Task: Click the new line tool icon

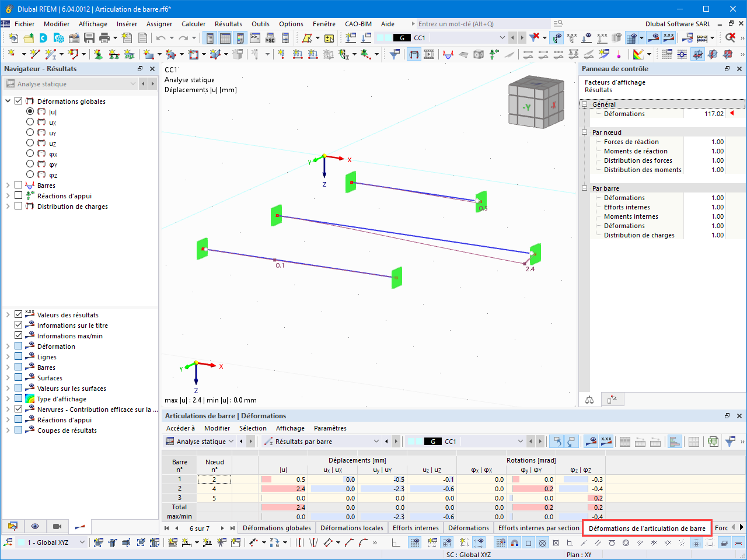Action: pos(35,54)
